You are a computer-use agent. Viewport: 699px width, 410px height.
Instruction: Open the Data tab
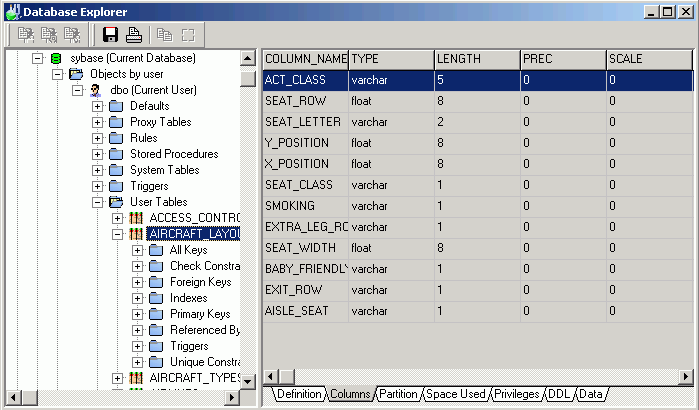[591, 394]
